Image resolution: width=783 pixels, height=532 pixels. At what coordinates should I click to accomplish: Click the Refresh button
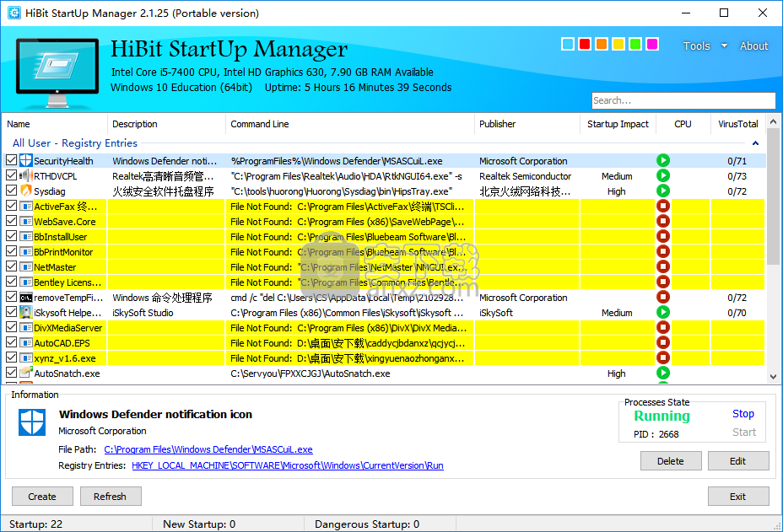pyautogui.click(x=110, y=497)
